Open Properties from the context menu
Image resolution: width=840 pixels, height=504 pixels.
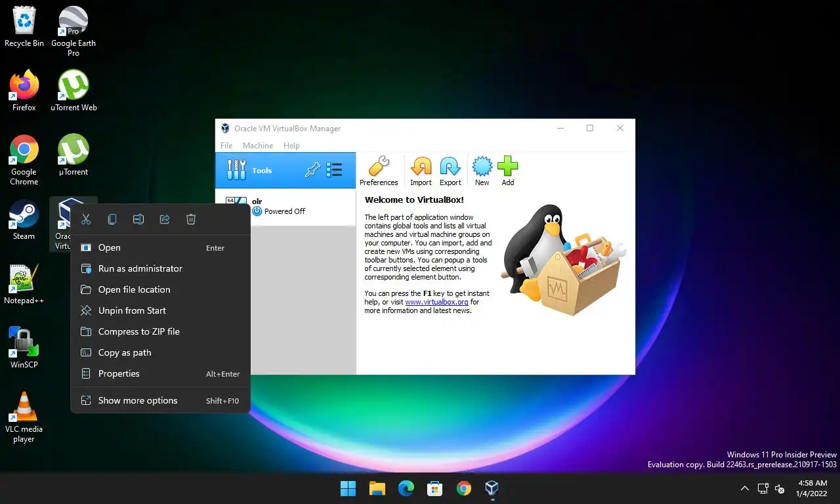pos(160,373)
